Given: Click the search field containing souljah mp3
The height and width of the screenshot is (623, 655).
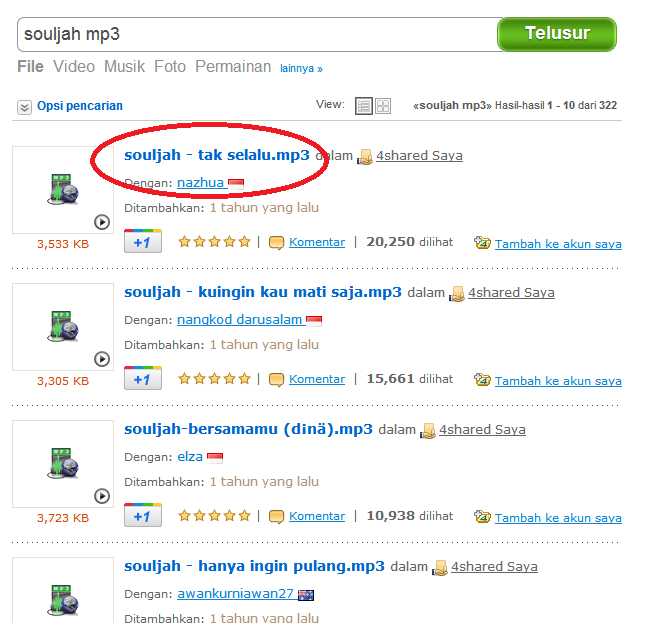Looking at the screenshot, I should (257, 34).
